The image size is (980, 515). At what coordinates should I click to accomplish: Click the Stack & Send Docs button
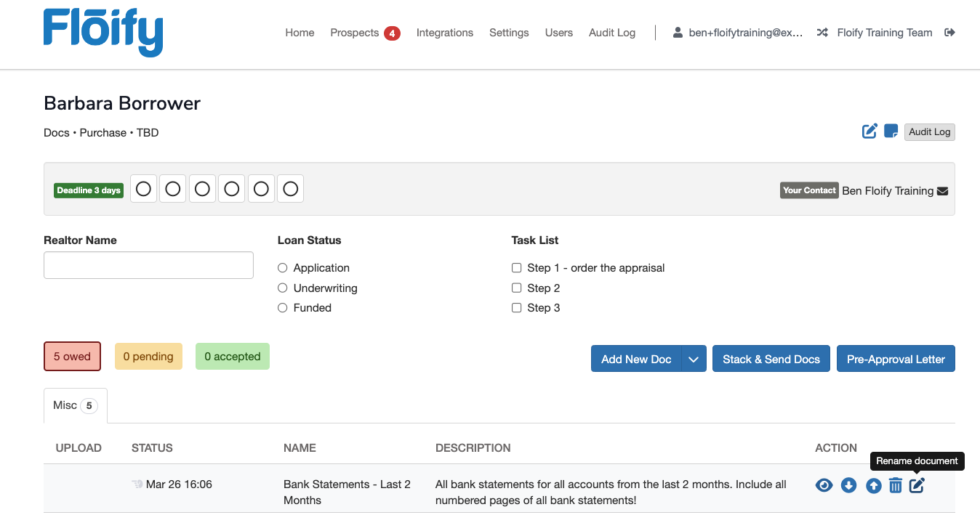(771, 360)
